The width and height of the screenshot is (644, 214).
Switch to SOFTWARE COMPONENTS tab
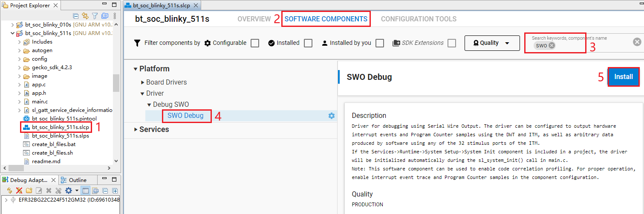coord(326,19)
